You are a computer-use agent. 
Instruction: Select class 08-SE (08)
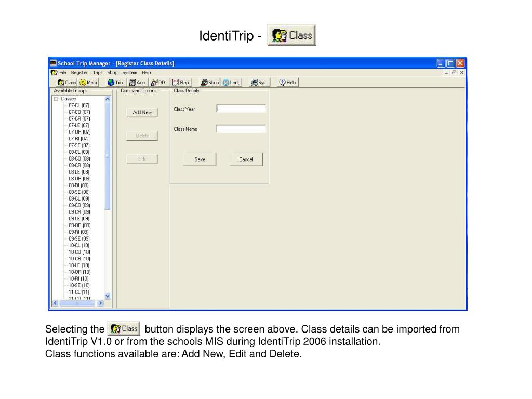(x=79, y=192)
